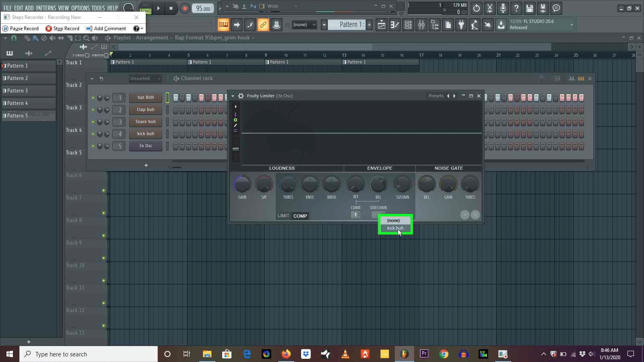Toggle the SONG/PAT mode switch

(145, 8)
